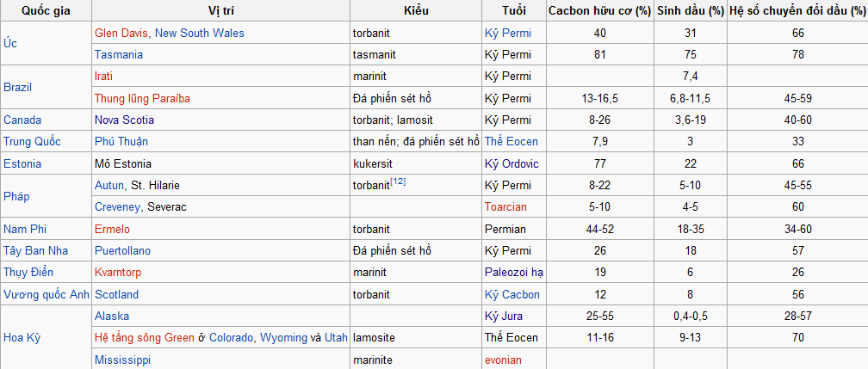Open the Puertollano link
This screenshot has width=868, height=369.
[123, 250]
